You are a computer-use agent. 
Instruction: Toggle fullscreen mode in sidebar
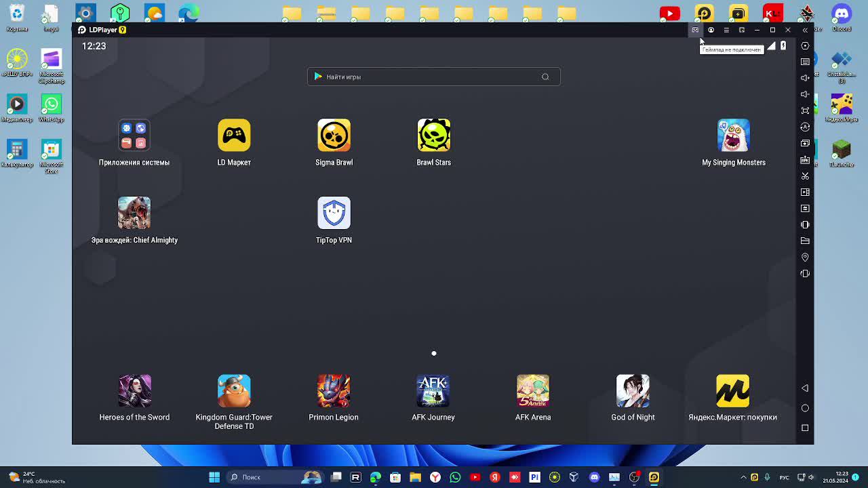tap(805, 110)
